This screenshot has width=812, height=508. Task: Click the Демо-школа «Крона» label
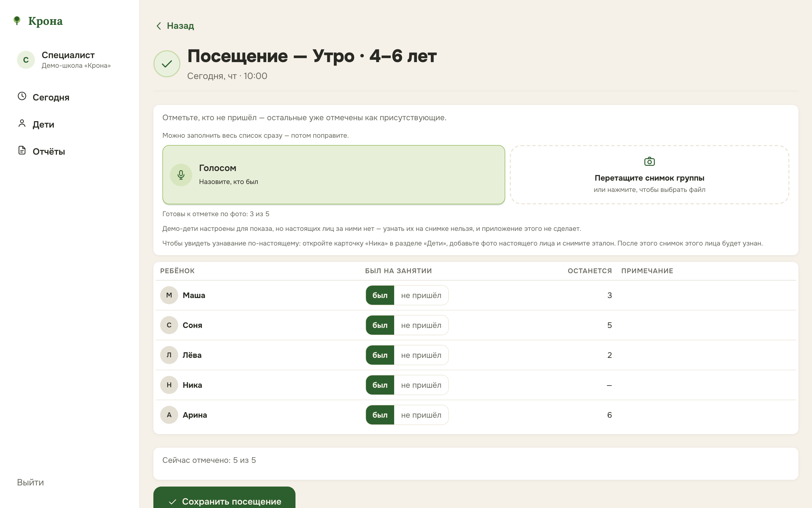(76, 65)
